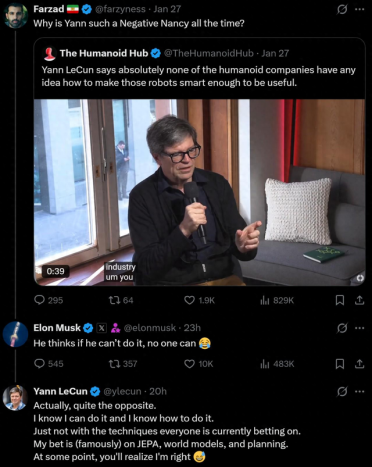
Task: Bookmark Elon Musk's reply
Action: pos(340,364)
